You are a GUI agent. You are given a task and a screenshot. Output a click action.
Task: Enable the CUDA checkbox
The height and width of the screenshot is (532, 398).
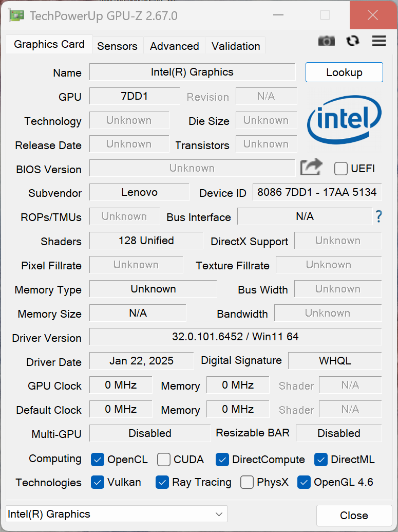click(164, 460)
